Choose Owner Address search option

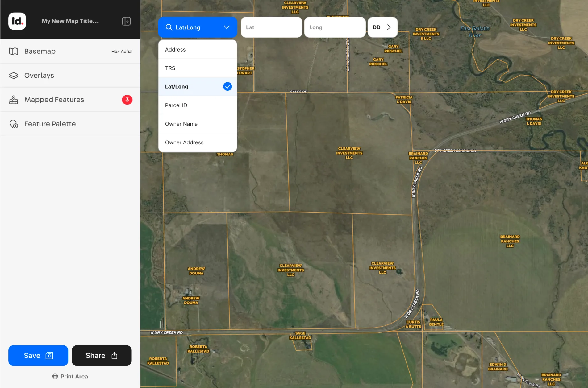[x=184, y=142]
